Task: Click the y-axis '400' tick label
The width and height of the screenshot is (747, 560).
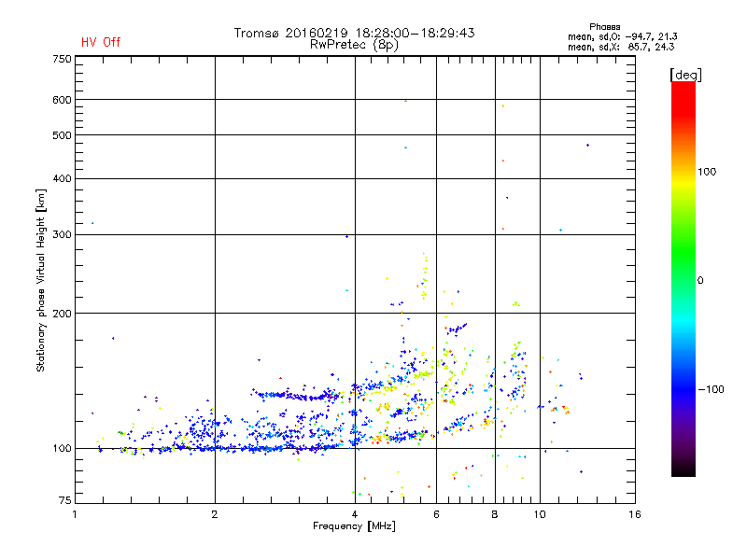Action: point(62,178)
